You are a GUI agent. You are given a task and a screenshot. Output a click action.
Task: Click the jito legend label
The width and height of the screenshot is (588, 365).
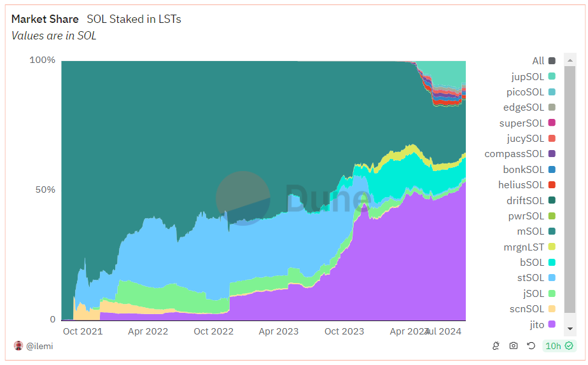536,324
